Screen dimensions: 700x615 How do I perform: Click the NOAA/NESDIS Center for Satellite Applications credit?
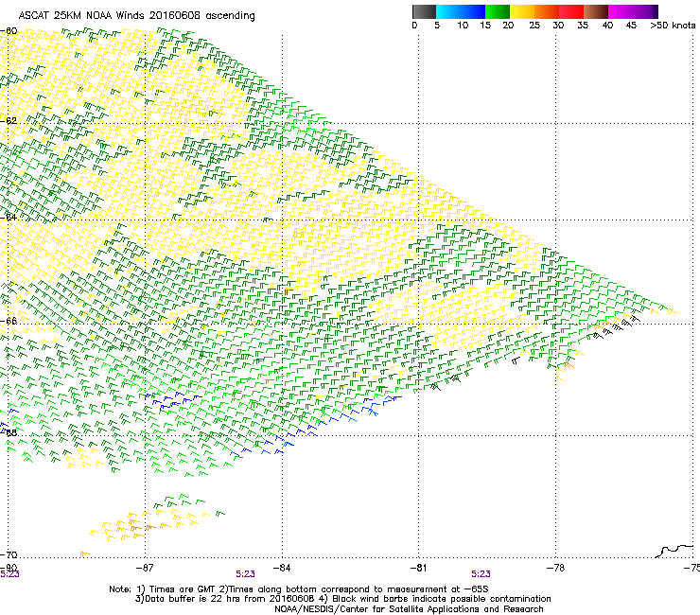[x=409, y=609]
